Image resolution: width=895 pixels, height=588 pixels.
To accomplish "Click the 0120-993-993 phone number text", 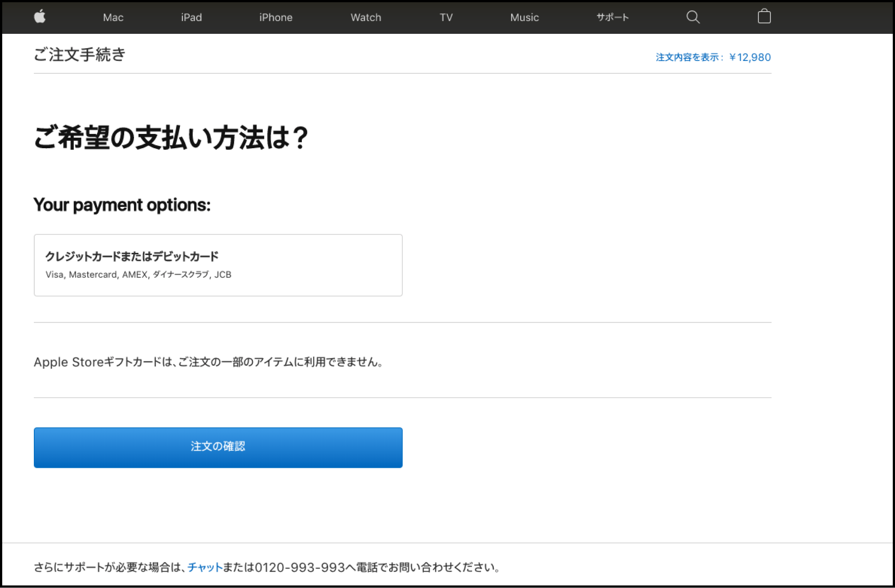I will pos(300,567).
